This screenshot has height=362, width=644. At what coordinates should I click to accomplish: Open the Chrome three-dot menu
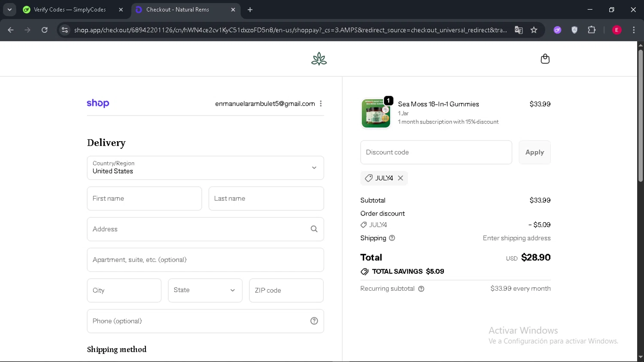click(634, 30)
